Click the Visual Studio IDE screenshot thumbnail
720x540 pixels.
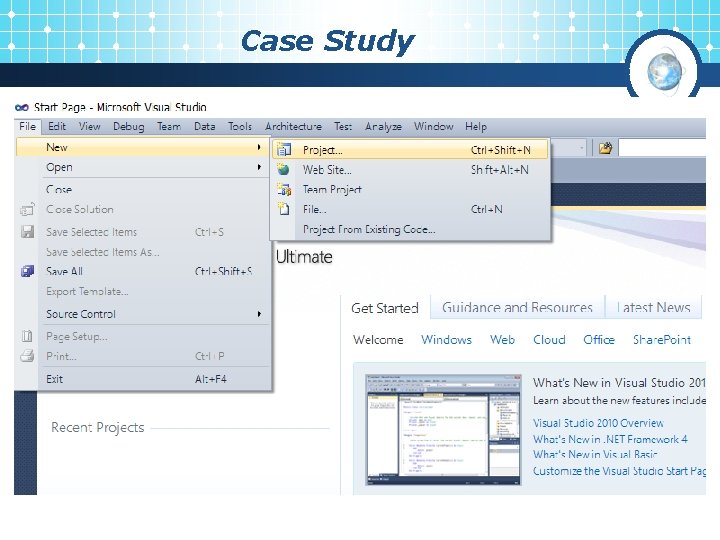pos(443,429)
